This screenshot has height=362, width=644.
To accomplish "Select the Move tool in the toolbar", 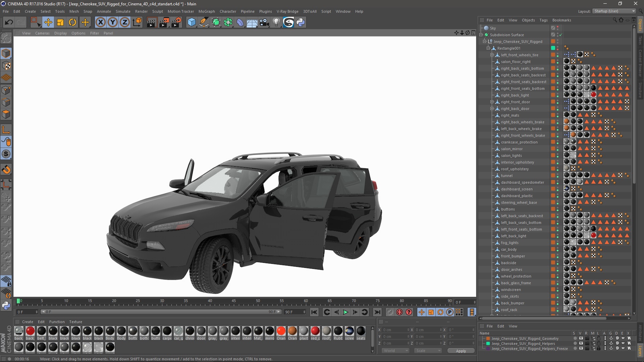I will [x=48, y=22].
